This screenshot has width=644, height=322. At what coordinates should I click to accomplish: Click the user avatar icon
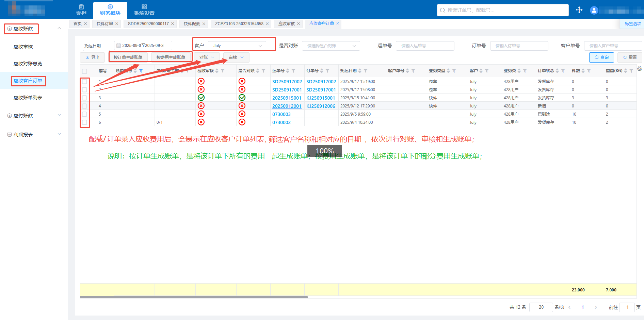tap(594, 10)
